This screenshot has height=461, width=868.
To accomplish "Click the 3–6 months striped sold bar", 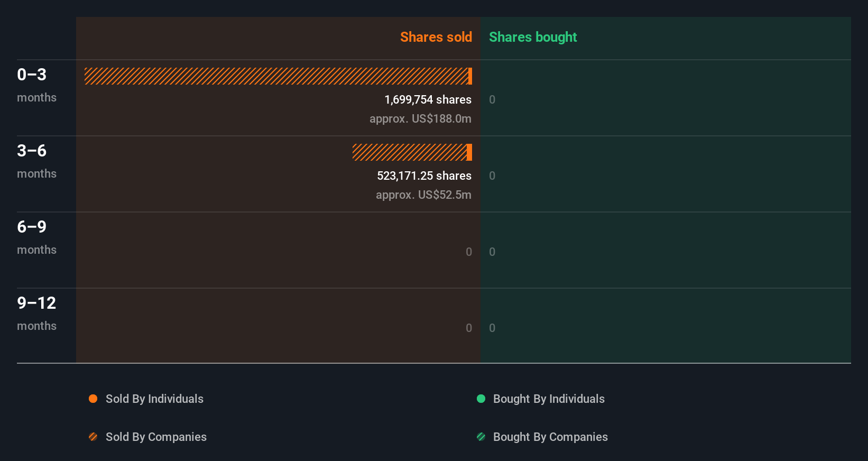I will coord(409,152).
